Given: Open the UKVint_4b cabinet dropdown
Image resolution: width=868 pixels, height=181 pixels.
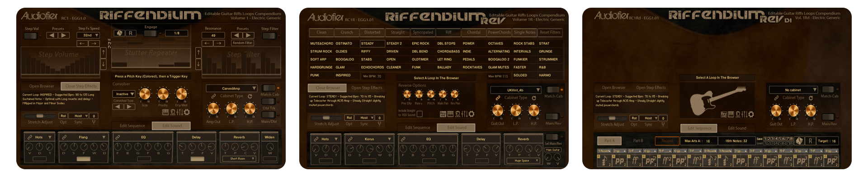Looking at the screenshot, I should click(516, 90).
